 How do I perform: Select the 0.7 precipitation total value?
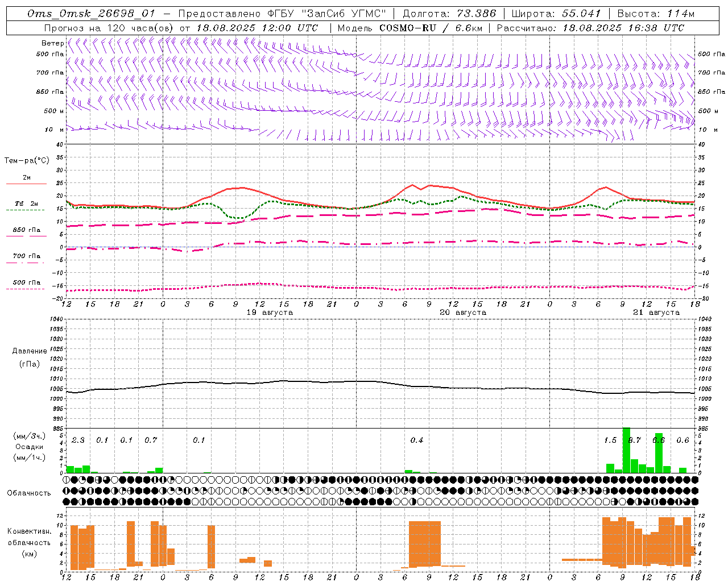[151, 440]
